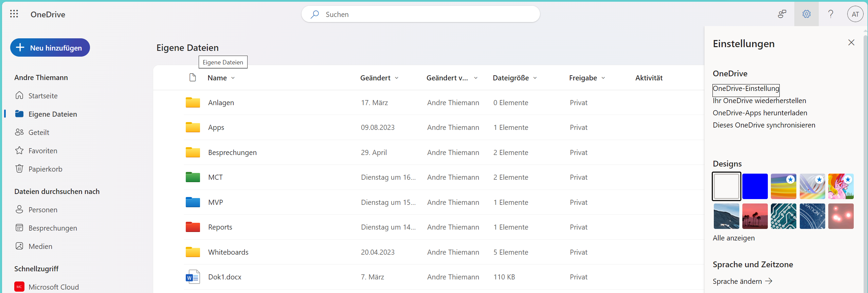This screenshot has width=868, height=293.
Task: Open the help question mark icon
Action: pyautogui.click(x=831, y=14)
